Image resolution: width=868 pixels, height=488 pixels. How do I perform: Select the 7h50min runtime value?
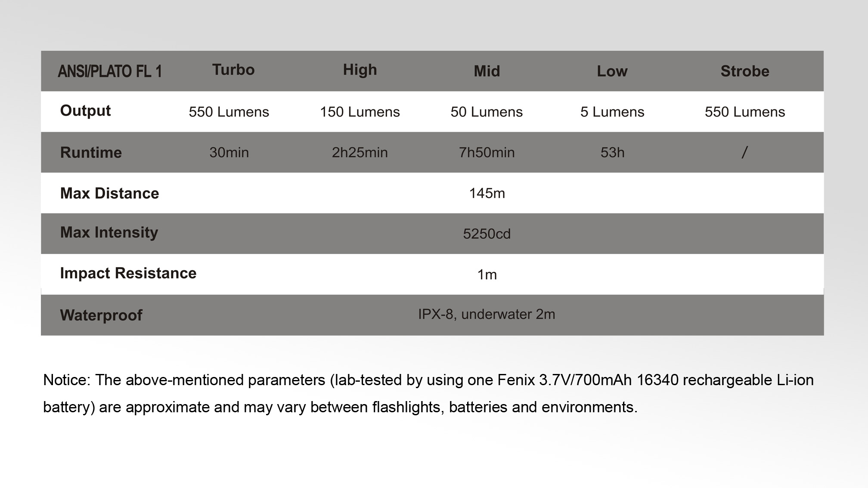[x=487, y=152]
